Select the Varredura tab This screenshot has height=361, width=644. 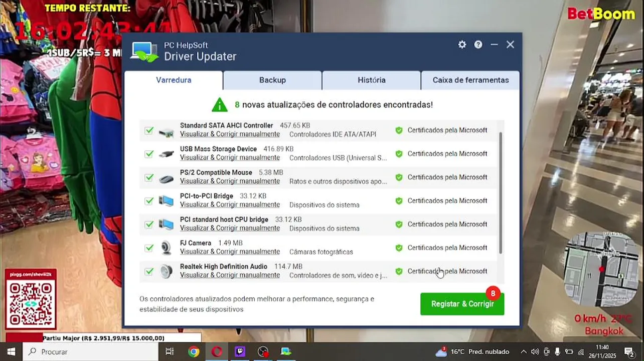(x=174, y=80)
